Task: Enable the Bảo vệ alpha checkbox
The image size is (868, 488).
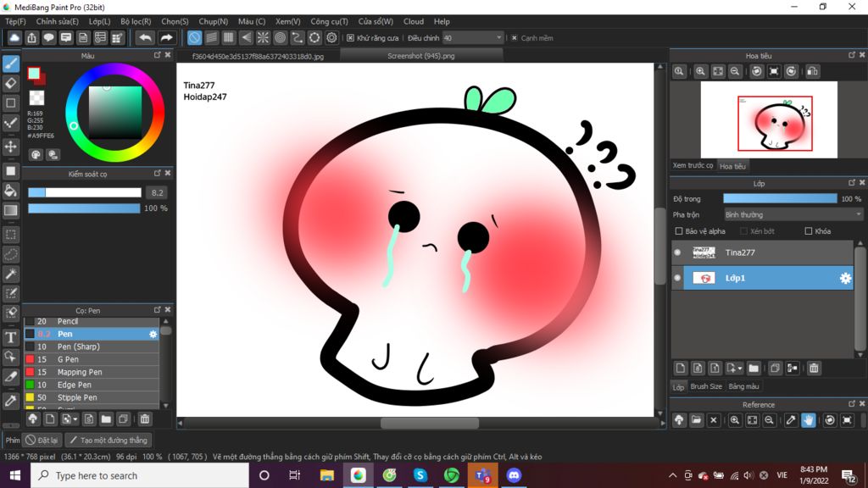Action: point(679,231)
